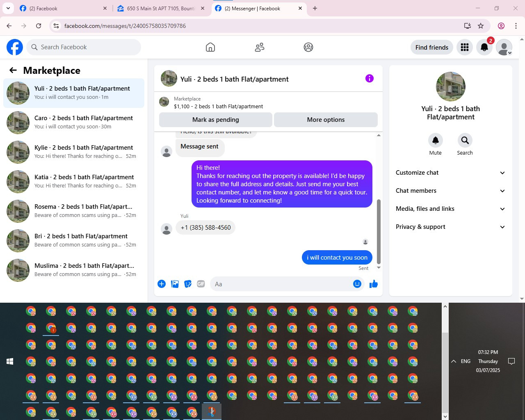
Task: Open Chrome tab search dropdown
Action: pos(8,8)
